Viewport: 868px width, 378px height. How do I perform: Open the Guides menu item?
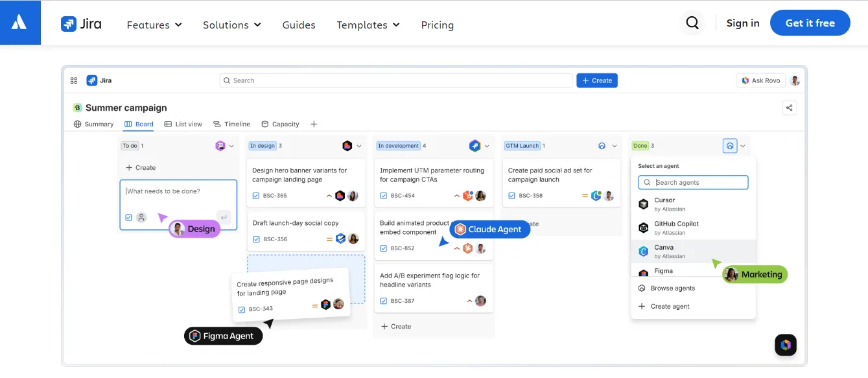(299, 25)
